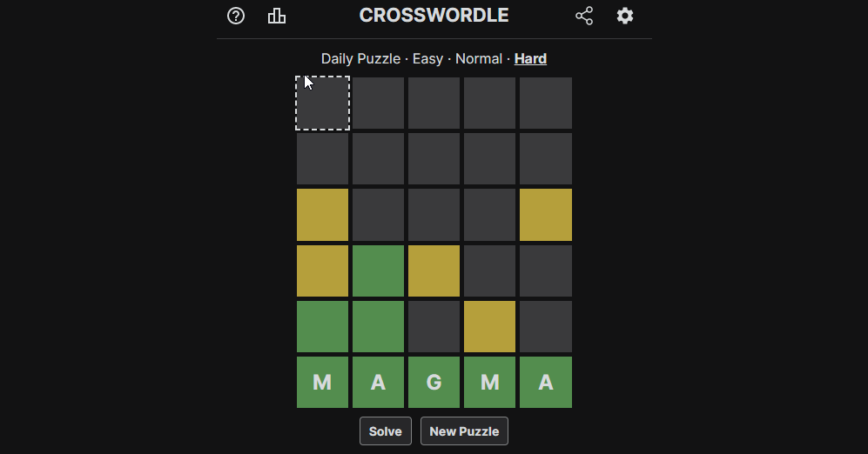Click green cell in fourth row
868x454 pixels.
[378, 270]
